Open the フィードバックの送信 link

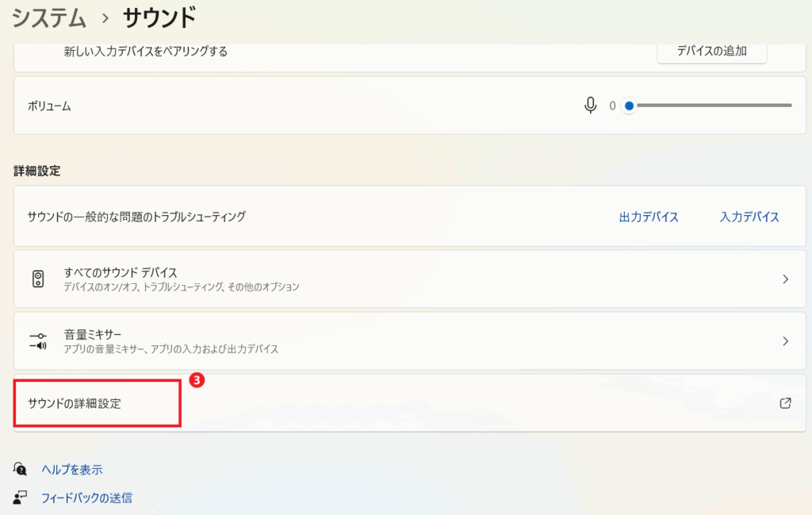pos(86,498)
